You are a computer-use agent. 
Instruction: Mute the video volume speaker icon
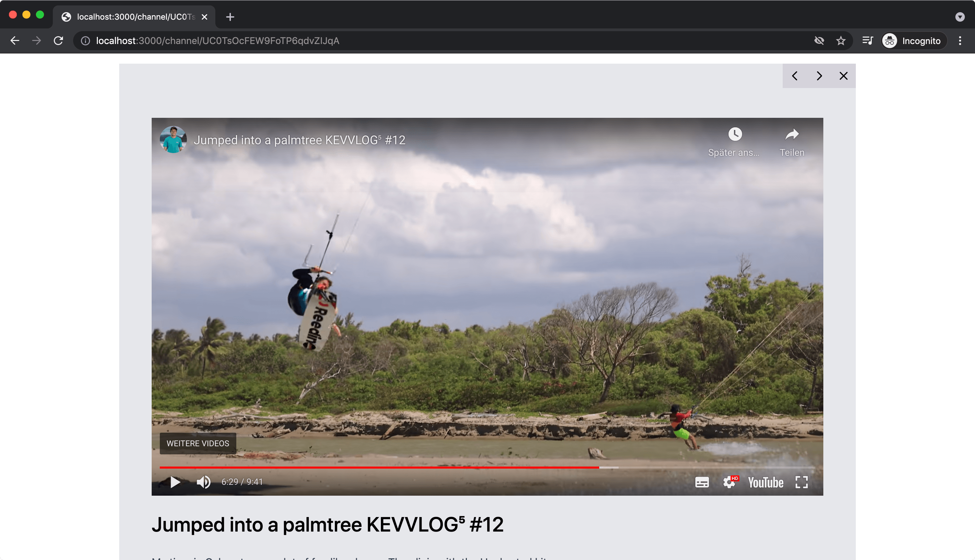(203, 482)
